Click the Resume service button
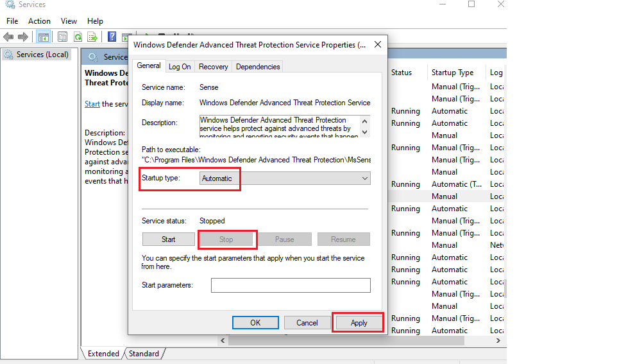Viewport: 644px width, 364px height. coord(343,239)
